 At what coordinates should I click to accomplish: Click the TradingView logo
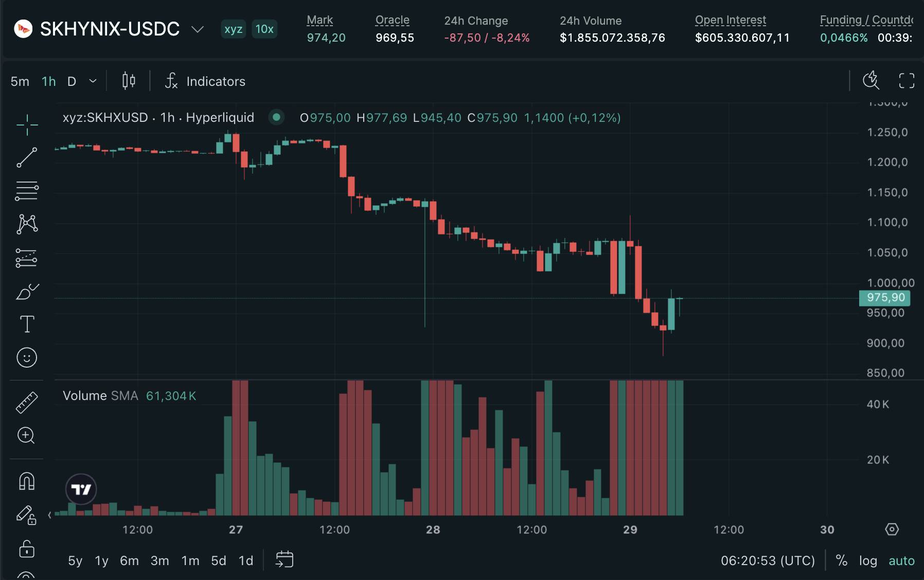coord(81,489)
